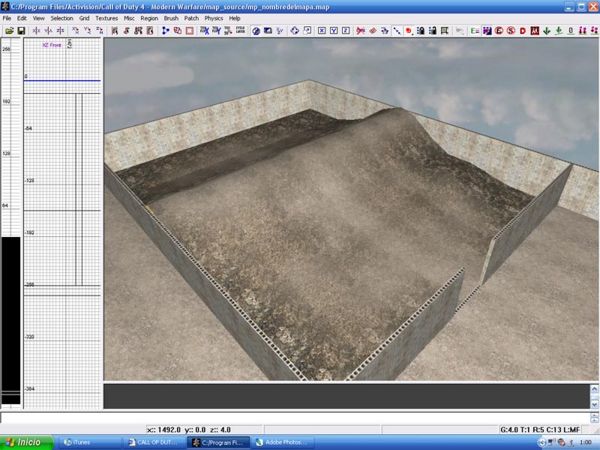The height and width of the screenshot is (450, 600).
Task: Toggle the circled E filter button
Action: point(499,31)
